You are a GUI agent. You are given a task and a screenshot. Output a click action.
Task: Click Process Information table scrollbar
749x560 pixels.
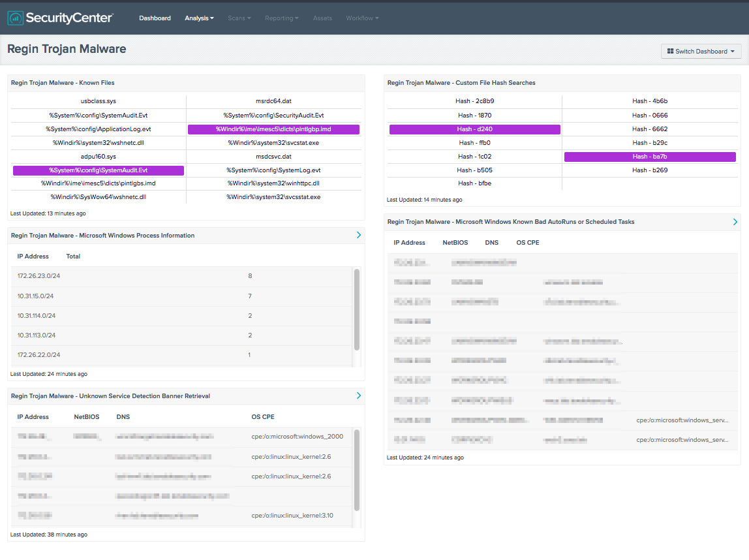[357, 309]
